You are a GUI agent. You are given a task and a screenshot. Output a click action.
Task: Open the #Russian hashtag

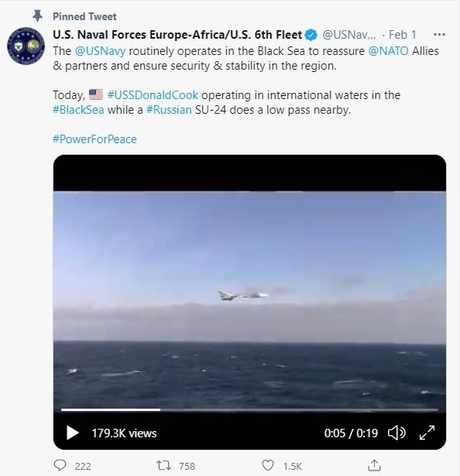(169, 110)
